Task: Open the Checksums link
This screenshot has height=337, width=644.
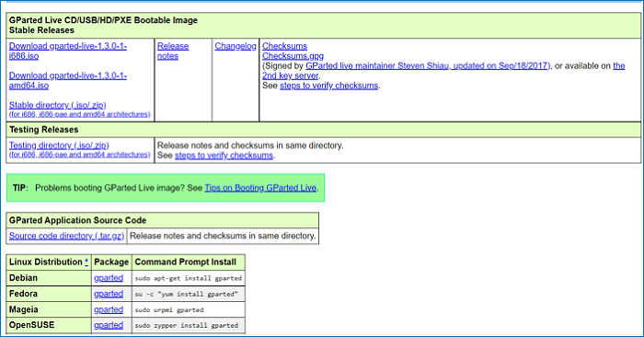Action: pos(284,46)
